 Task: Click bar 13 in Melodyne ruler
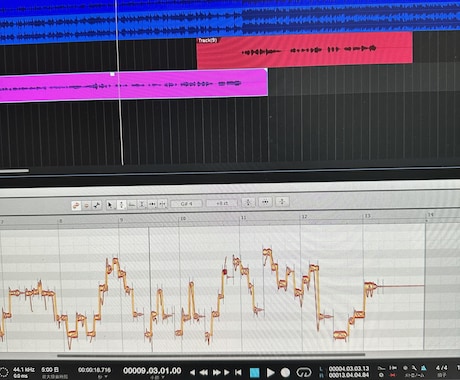point(367,216)
